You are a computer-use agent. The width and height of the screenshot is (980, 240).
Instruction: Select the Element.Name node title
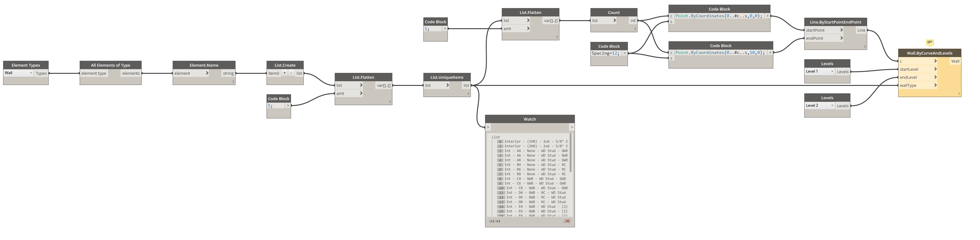(204, 65)
